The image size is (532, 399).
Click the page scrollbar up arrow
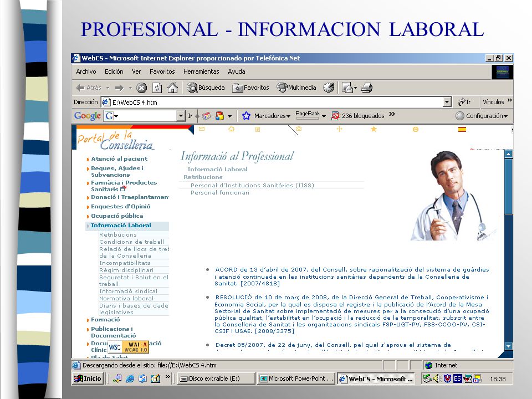[x=508, y=155]
